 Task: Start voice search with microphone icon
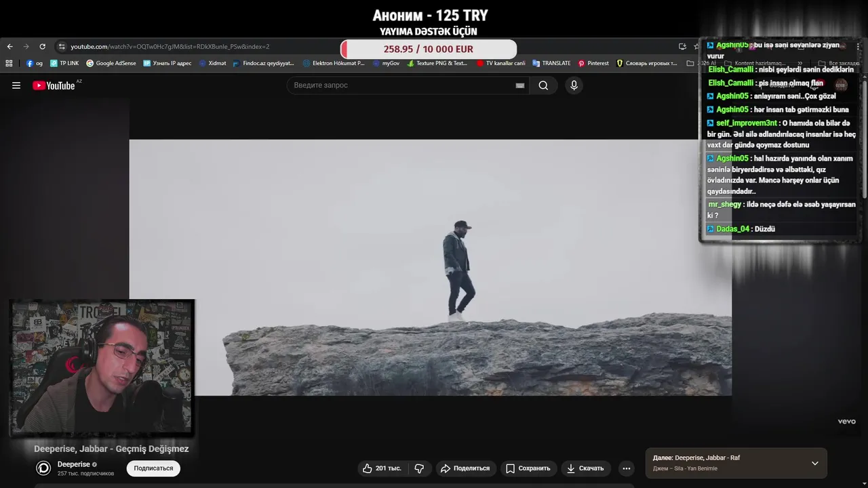[x=574, y=85]
